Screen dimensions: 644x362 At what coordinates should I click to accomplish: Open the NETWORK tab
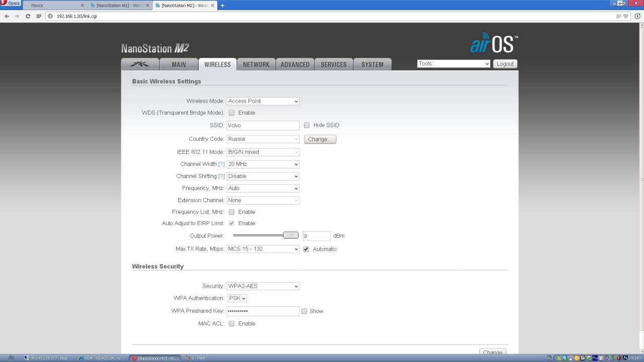[x=256, y=64]
